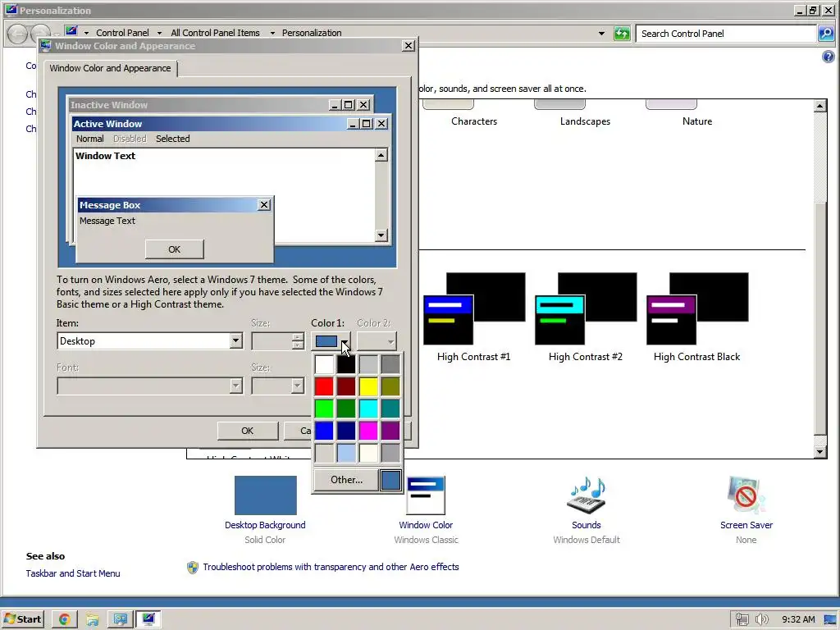Choose the cyan color swatch
Screen dimensions: 840x630
pos(368,409)
